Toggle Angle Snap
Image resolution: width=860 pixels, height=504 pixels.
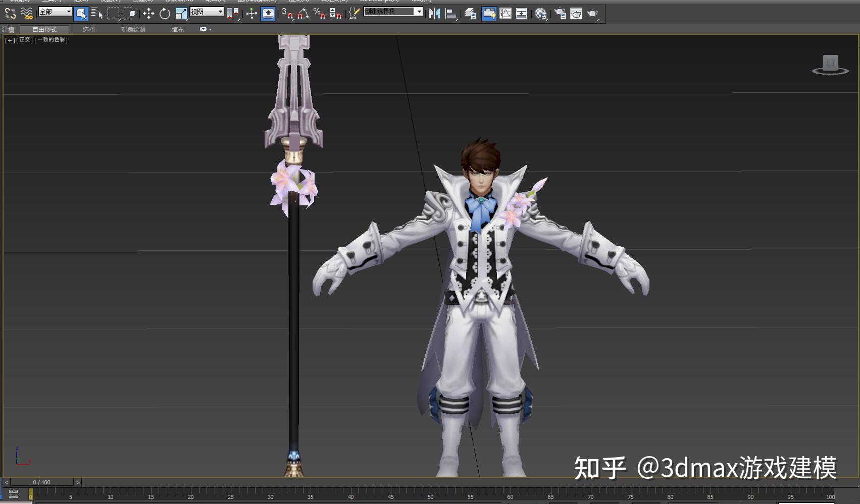pyautogui.click(x=303, y=14)
